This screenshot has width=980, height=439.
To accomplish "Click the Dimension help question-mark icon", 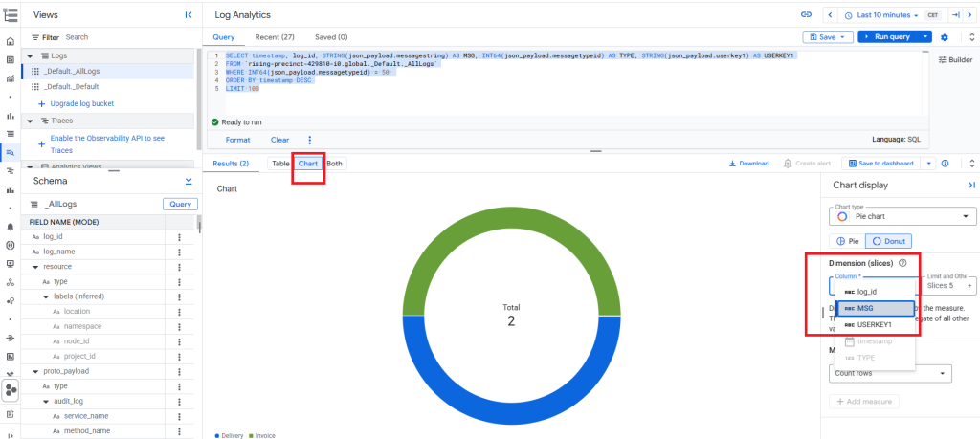I will (903, 262).
